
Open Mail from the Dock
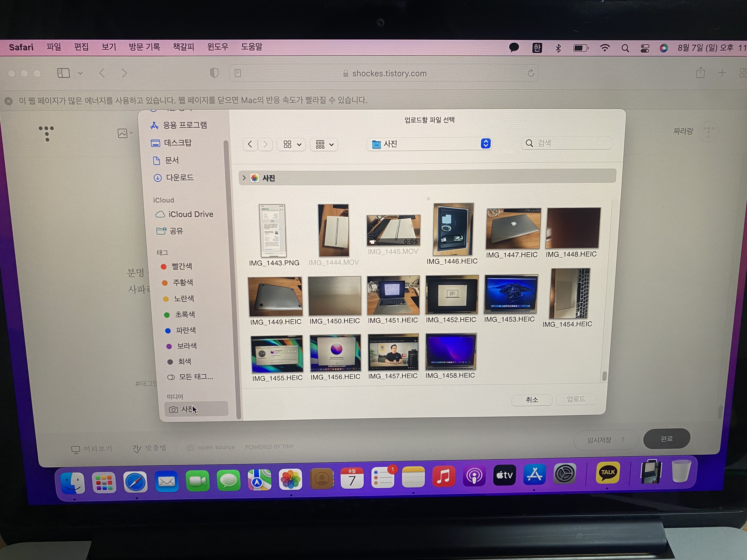pyautogui.click(x=167, y=482)
